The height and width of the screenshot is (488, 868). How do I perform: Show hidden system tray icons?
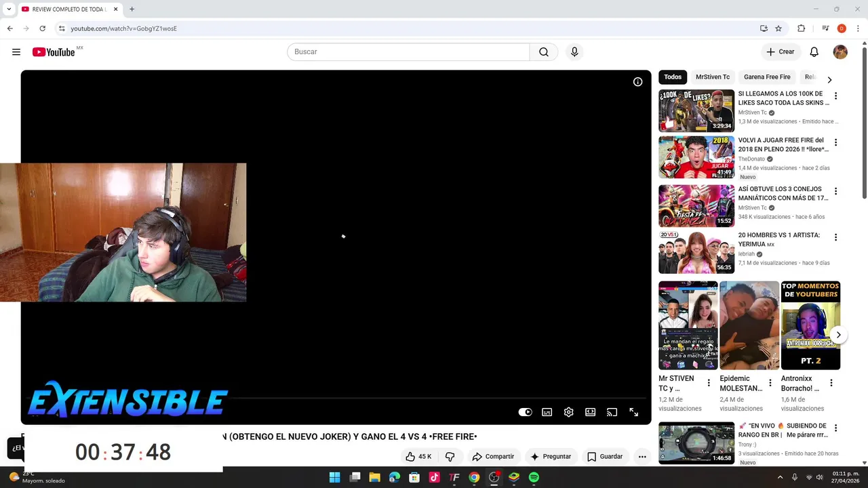coord(780,477)
